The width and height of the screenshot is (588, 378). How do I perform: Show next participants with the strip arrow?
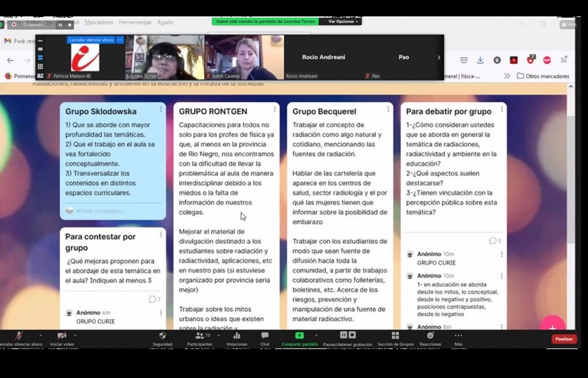[x=439, y=57]
